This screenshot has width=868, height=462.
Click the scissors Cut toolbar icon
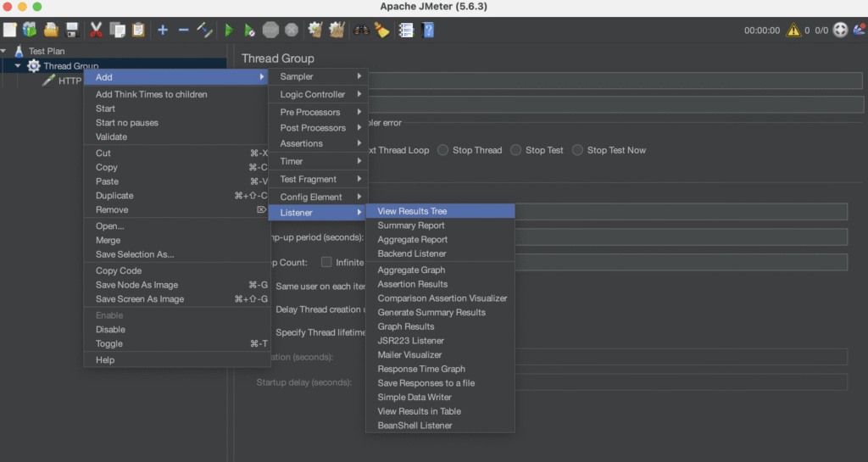point(96,31)
